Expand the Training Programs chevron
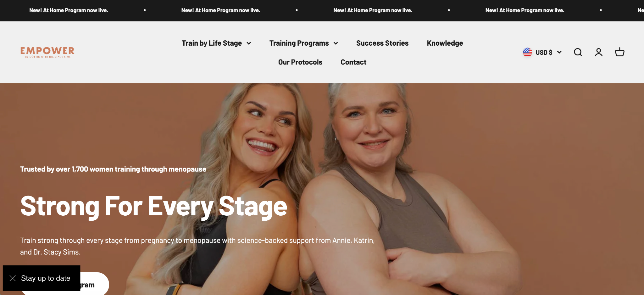The height and width of the screenshot is (295, 644). click(336, 43)
